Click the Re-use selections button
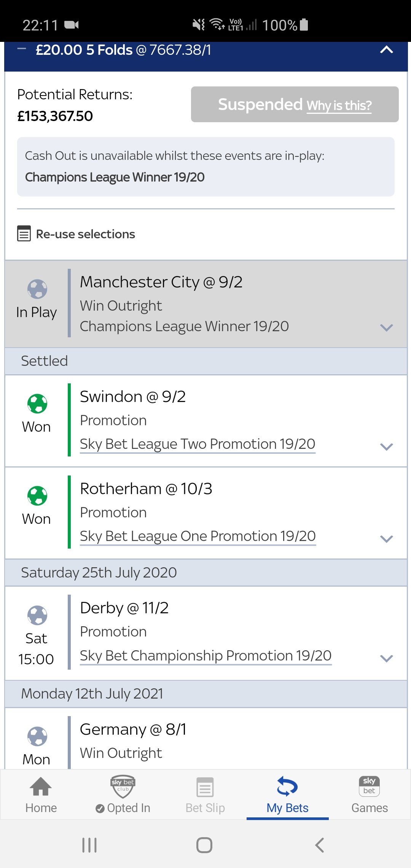The height and width of the screenshot is (868, 411). [76, 234]
